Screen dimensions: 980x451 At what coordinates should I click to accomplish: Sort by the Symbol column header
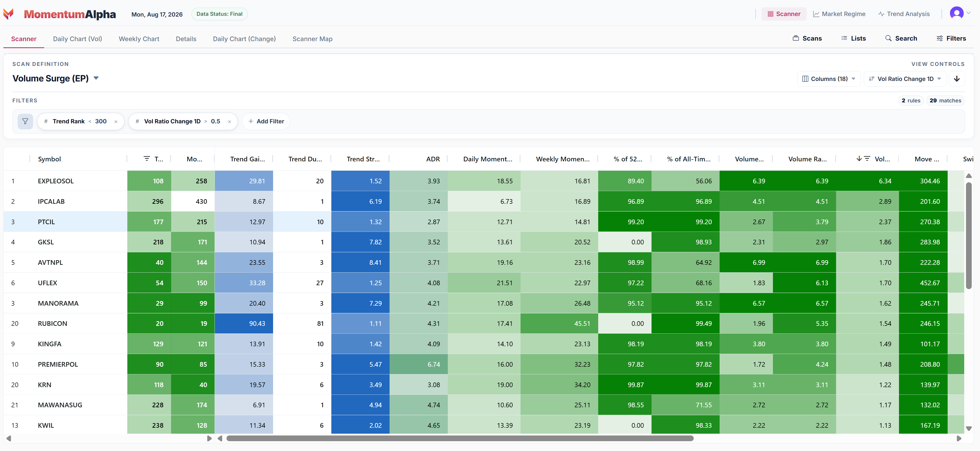(49, 159)
